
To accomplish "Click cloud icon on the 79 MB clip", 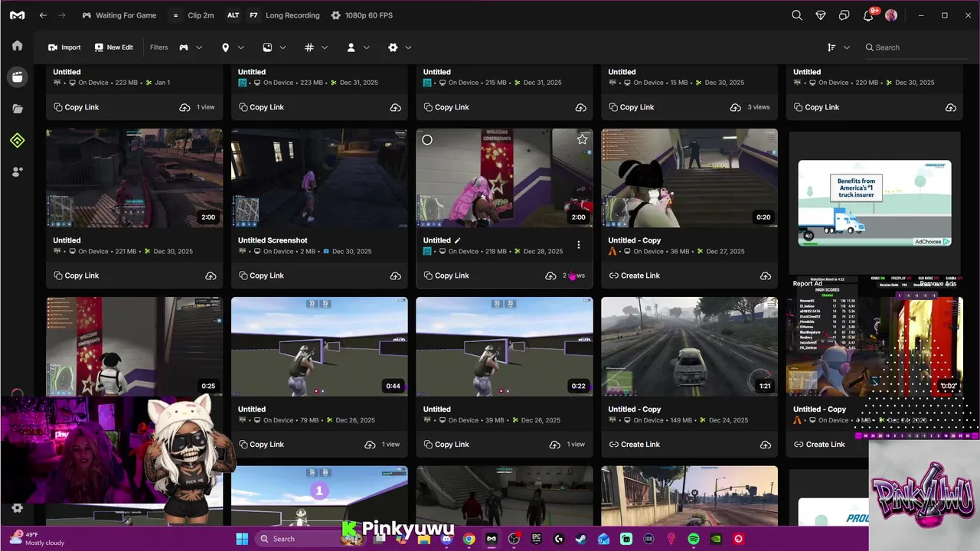I will pos(370,445).
